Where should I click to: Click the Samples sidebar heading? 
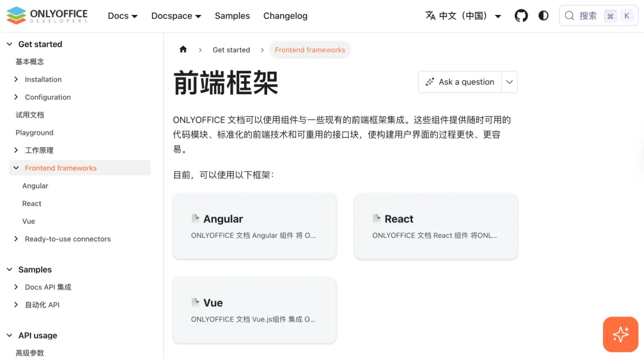tap(35, 270)
